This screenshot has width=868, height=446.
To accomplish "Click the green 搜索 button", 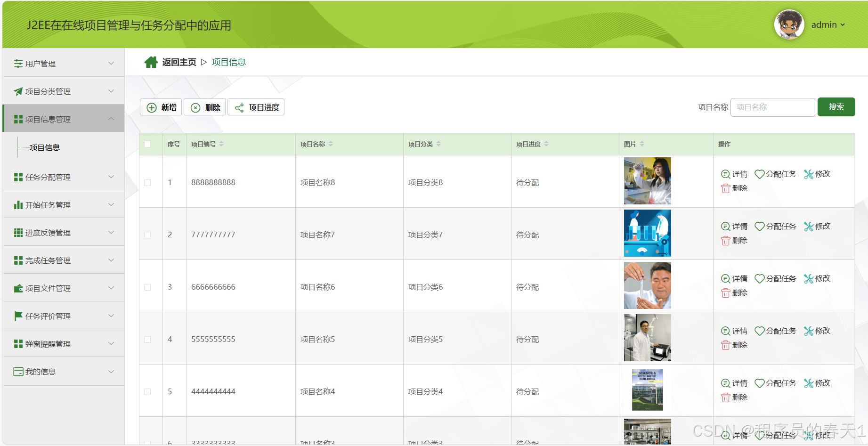I will (836, 107).
